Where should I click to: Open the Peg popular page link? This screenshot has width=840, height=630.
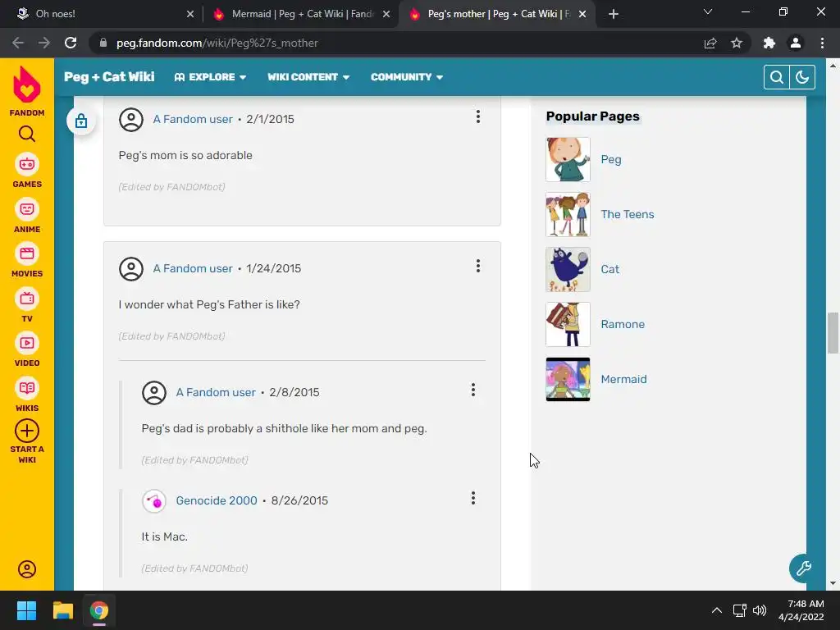click(x=610, y=160)
